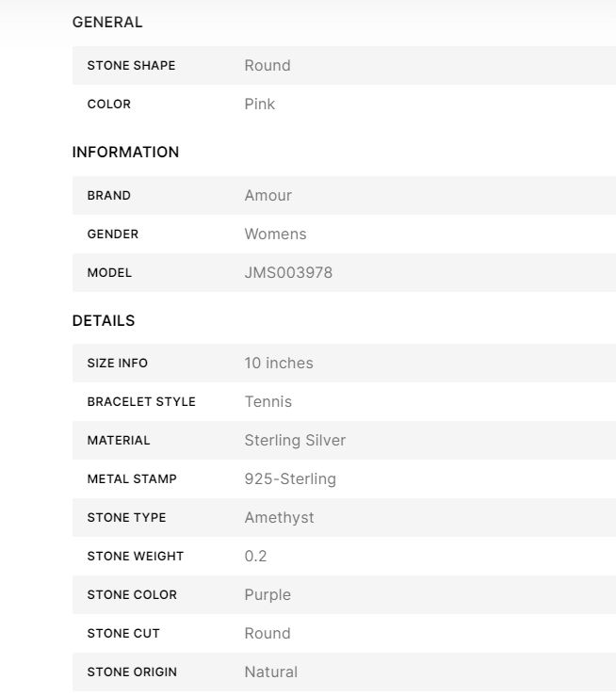Screen dimensions: 616x696
Task: Click the Womens gender value
Action: coord(275,235)
